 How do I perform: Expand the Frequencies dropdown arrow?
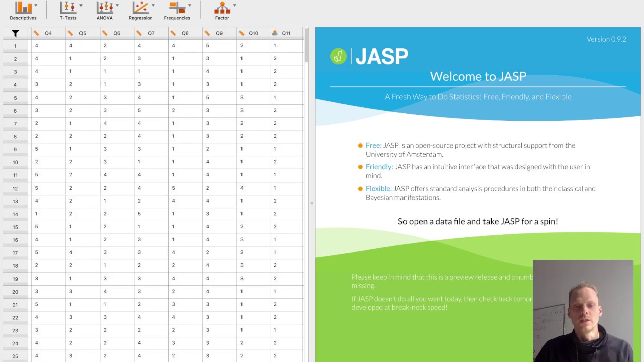pyautogui.click(x=190, y=6)
